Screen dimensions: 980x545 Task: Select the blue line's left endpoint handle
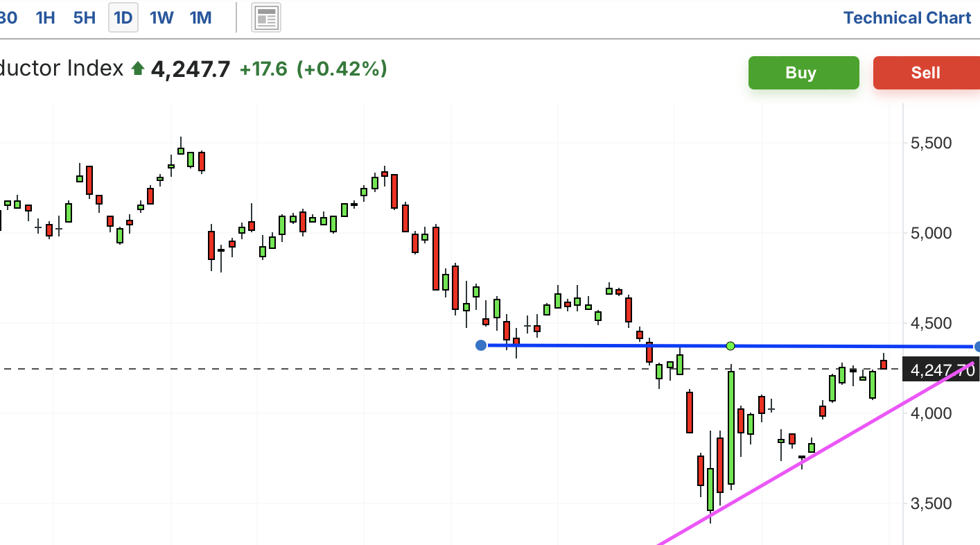point(481,345)
